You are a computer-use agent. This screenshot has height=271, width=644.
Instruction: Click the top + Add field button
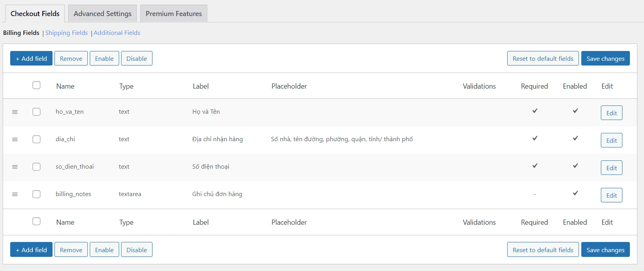31,58
